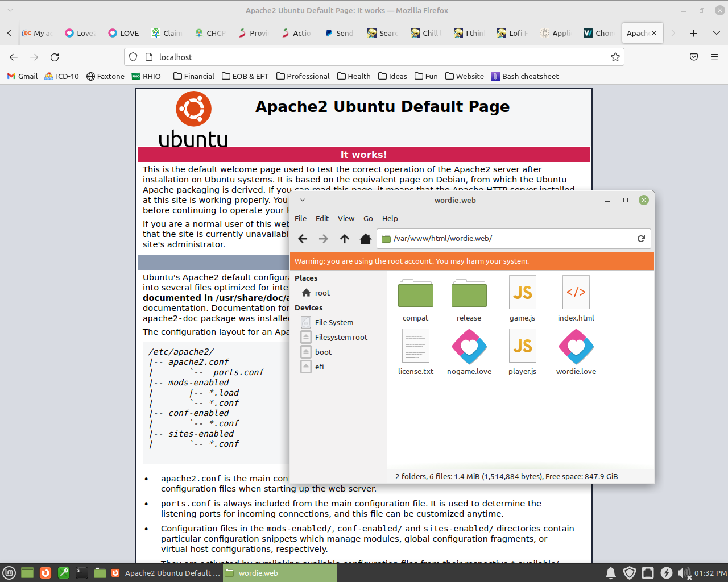The width and height of the screenshot is (728, 582).
Task: Open the File menu in file manager
Action: [300, 218]
